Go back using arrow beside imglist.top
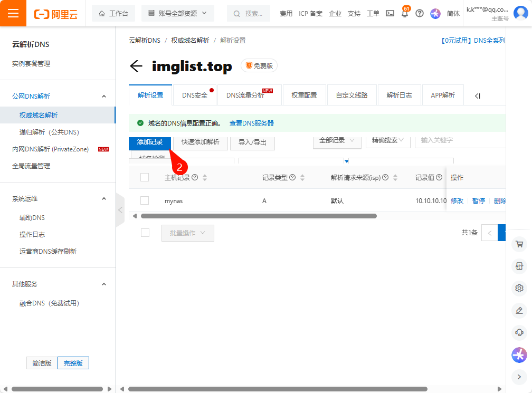 (136, 66)
